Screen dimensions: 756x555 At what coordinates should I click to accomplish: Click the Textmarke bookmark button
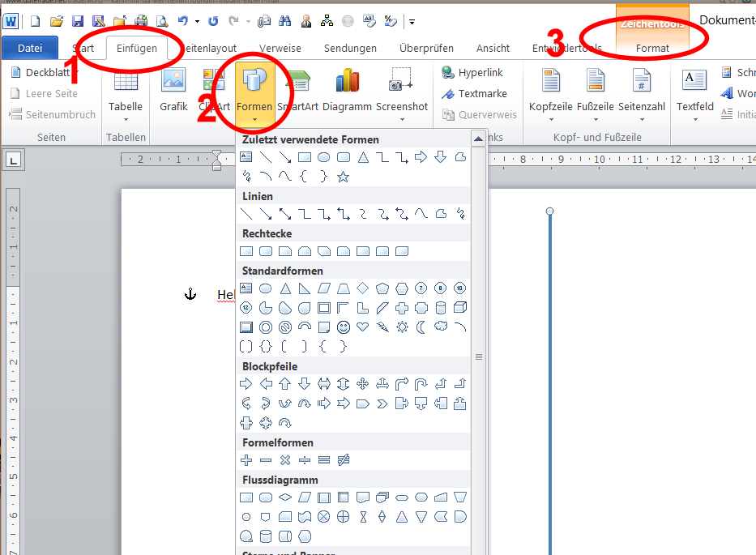(474, 94)
